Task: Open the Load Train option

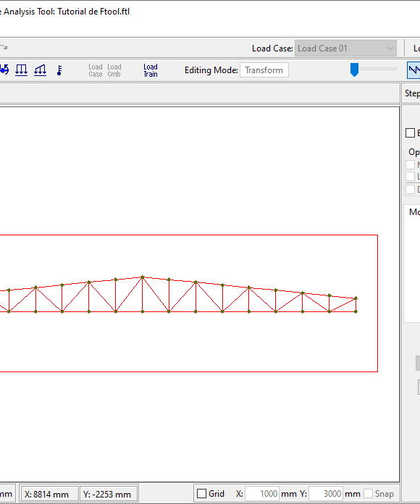Action: click(151, 70)
